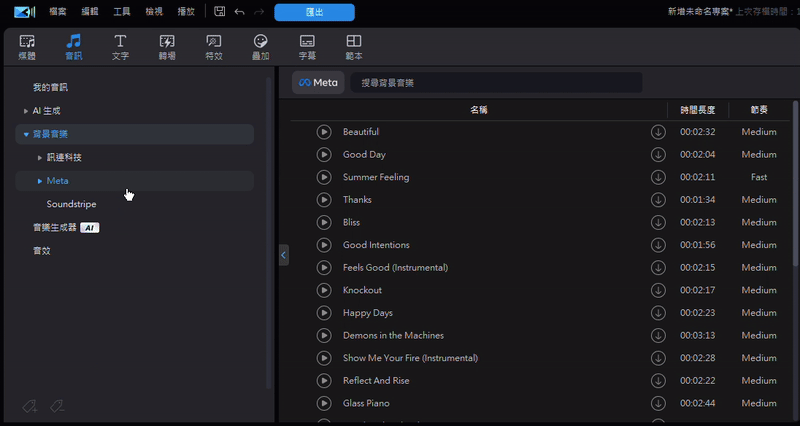Open the 特效 effects room
Image resolution: width=800 pixels, height=426 pixels.
pos(214,47)
